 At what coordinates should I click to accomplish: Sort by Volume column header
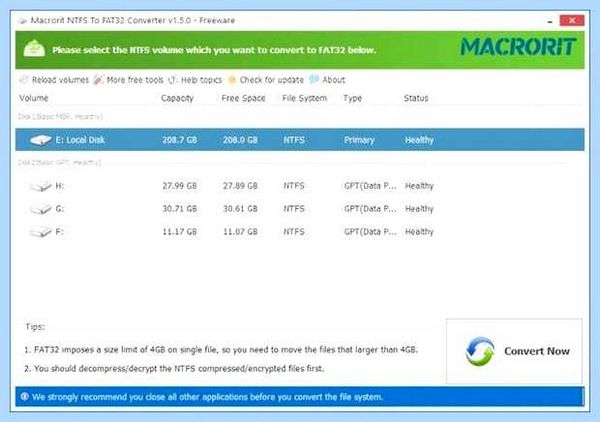(34, 98)
